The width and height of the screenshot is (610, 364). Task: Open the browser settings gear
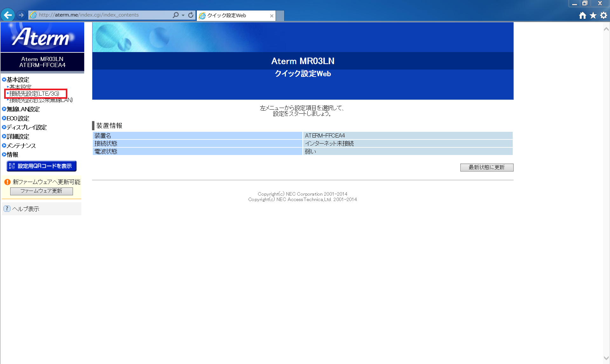coord(603,15)
